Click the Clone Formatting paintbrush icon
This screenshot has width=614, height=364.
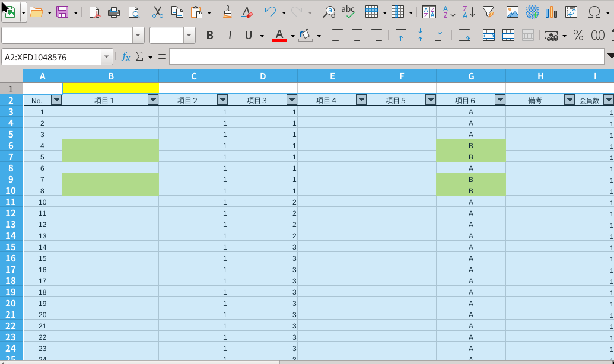coord(227,12)
